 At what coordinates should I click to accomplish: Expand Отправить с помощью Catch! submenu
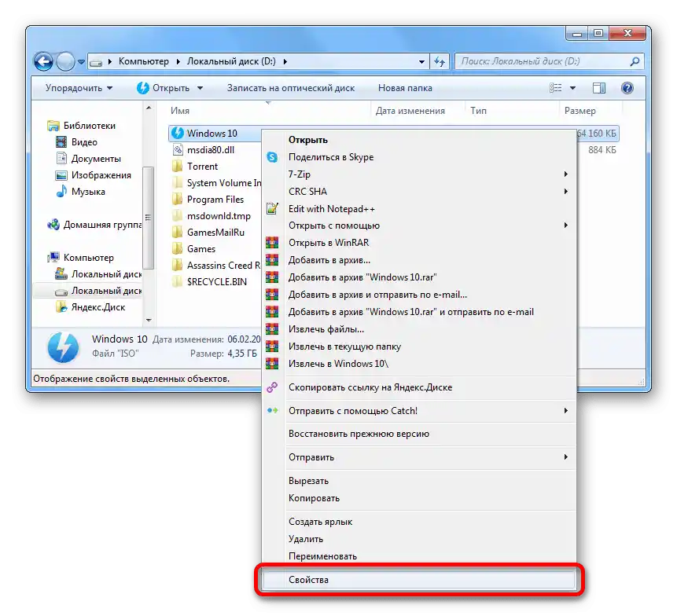419,411
